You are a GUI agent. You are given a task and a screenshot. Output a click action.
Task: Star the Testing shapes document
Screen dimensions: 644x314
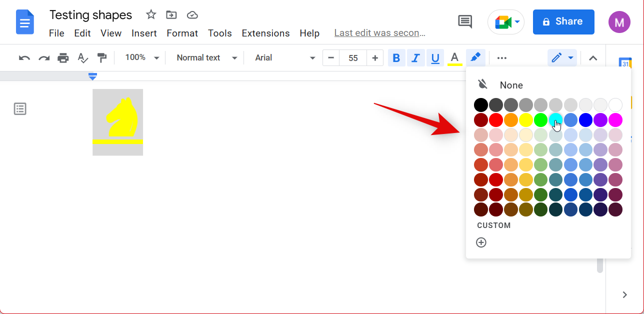[151, 15]
